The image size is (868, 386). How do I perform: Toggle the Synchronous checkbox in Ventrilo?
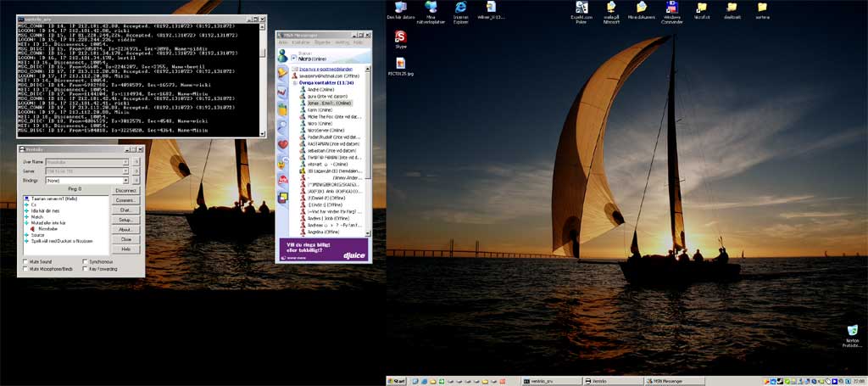[86, 261]
